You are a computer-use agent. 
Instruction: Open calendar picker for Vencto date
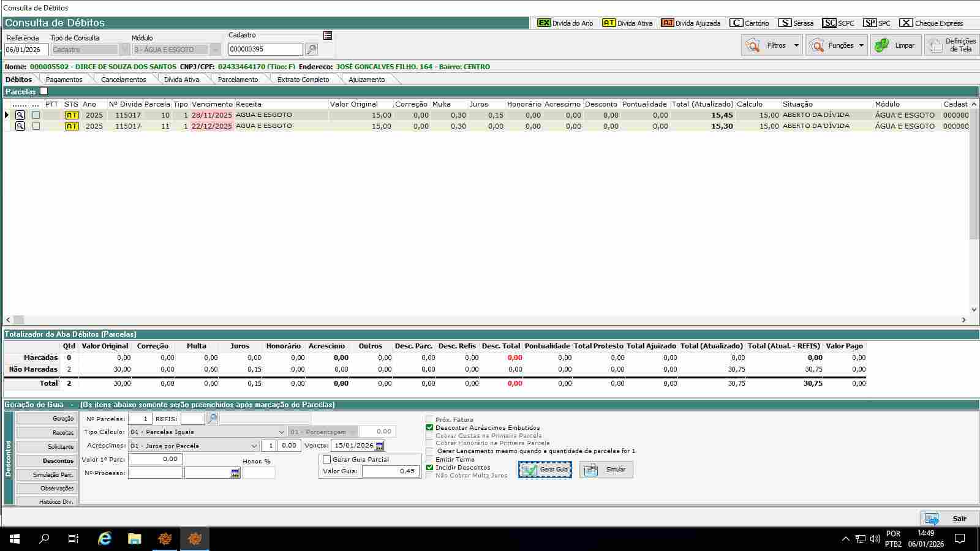[x=380, y=446]
